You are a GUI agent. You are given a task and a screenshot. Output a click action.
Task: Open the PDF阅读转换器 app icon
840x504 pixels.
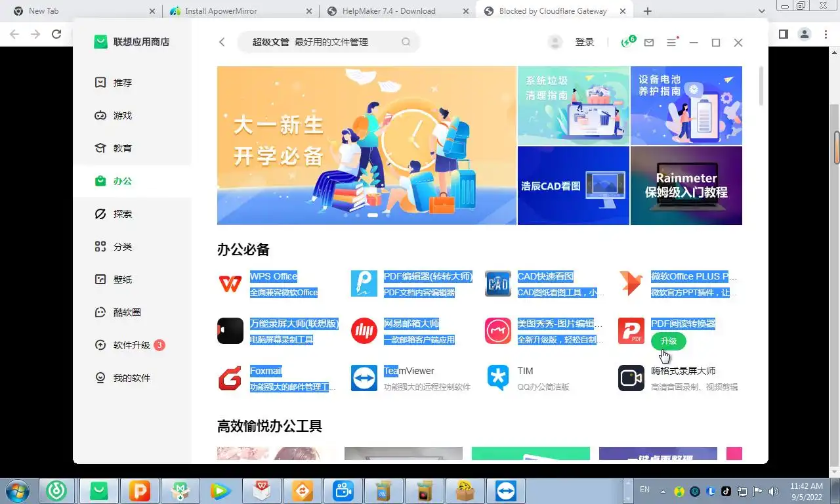[x=631, y=331]
